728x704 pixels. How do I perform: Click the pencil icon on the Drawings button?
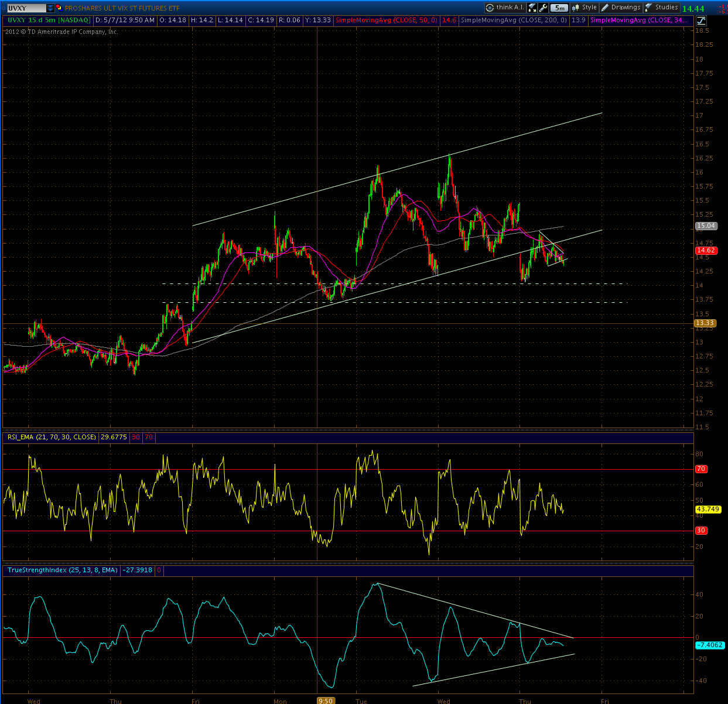pos(604,8)
